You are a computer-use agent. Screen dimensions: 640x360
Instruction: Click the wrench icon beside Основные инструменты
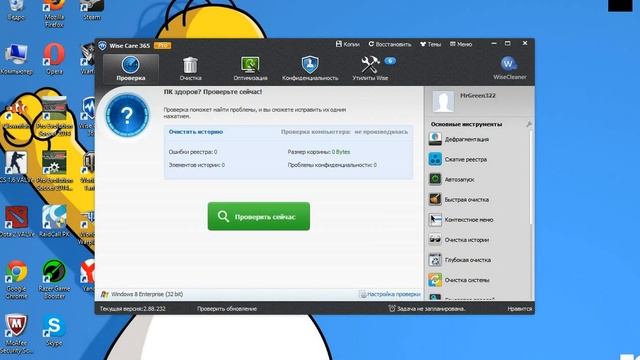[529, 124]
